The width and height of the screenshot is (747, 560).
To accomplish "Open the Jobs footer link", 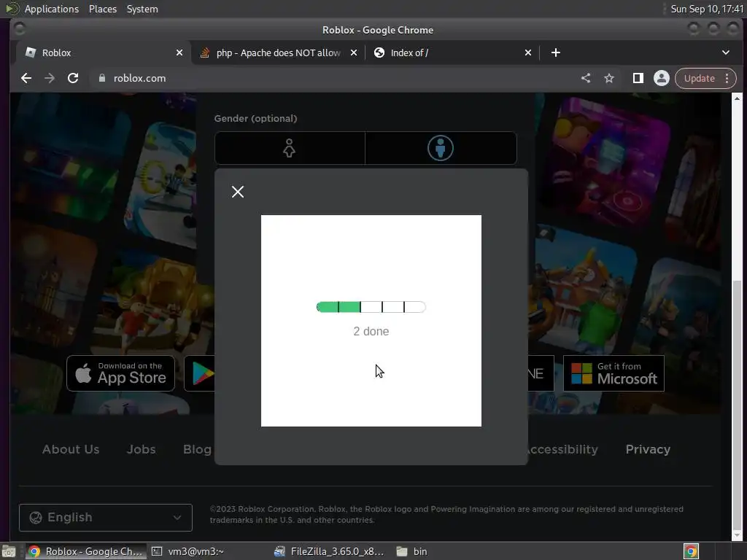I will click(x=141, y=449).
